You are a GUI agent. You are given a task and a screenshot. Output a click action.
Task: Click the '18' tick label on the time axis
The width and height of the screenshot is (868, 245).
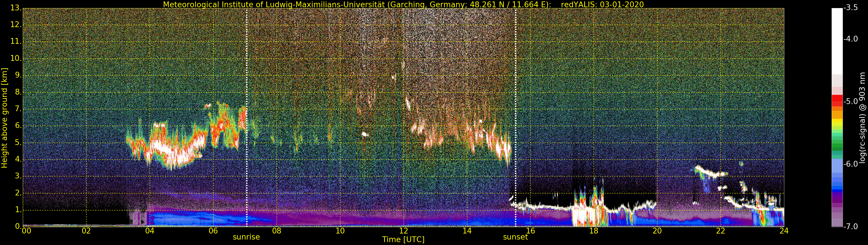coord(594,231)
